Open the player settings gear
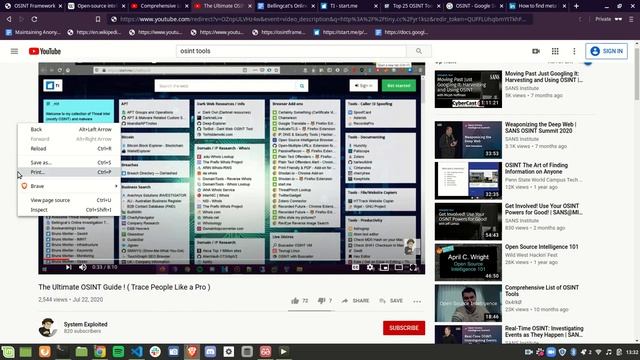Screen dimensions: 640x360 370,267
